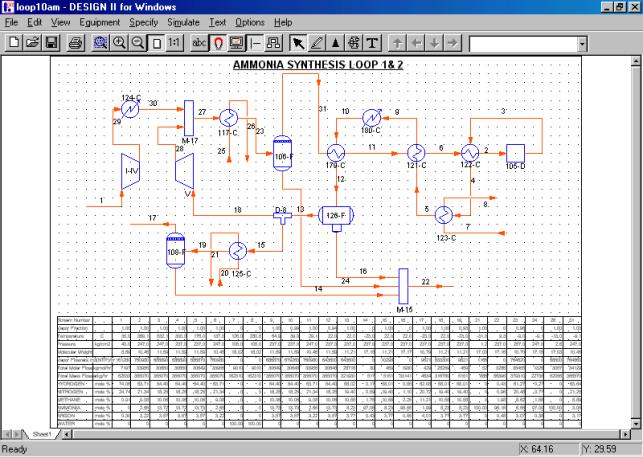The height and width of the screenshot is (458, 643).
Task: Click the 105-D reactor block in flowsheet
Action: (x=516, y=151)
